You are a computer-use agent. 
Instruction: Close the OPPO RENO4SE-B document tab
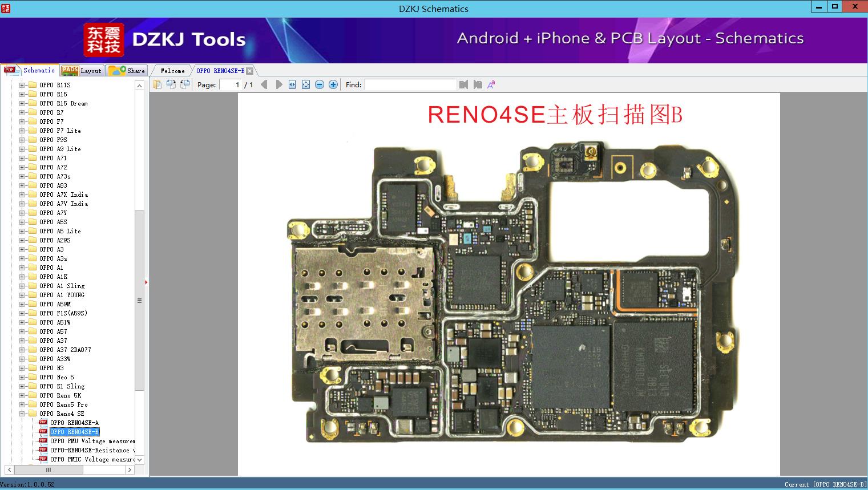249,71
